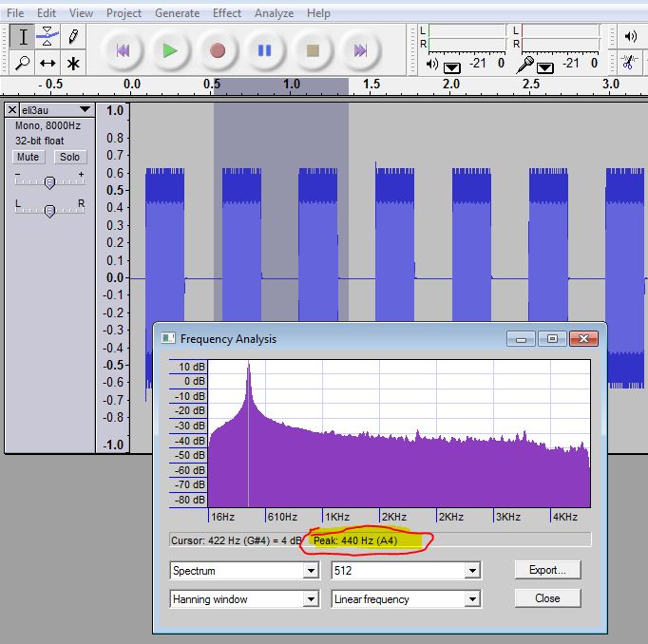Select the Time Shift tool
The width and height of the screenshot is (648, 644).
click(x=48, y=64)
